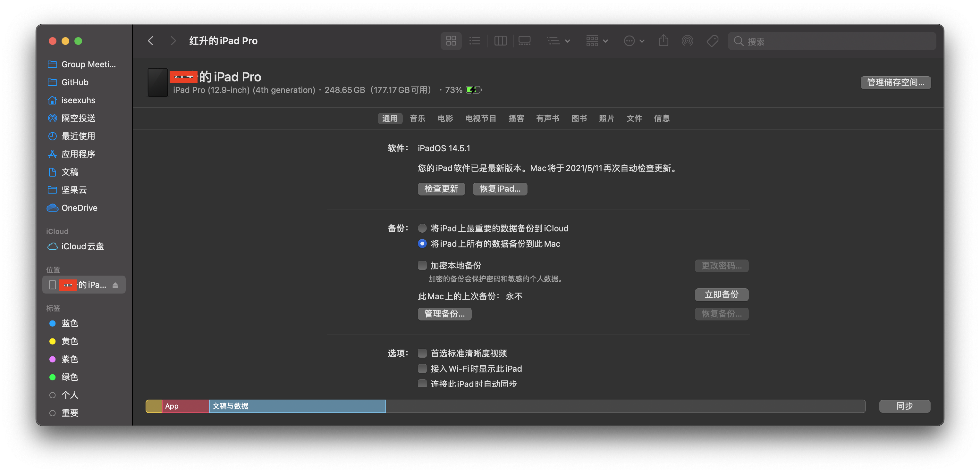
Task: Click 管理储存空间... button
Action: 896,82
